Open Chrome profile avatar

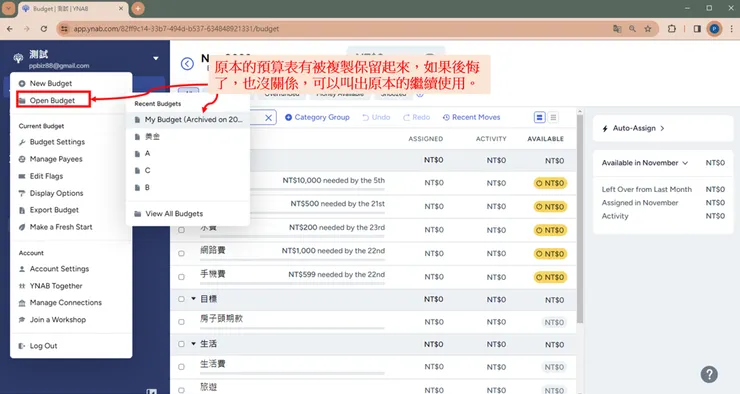[x=715, y=29]
